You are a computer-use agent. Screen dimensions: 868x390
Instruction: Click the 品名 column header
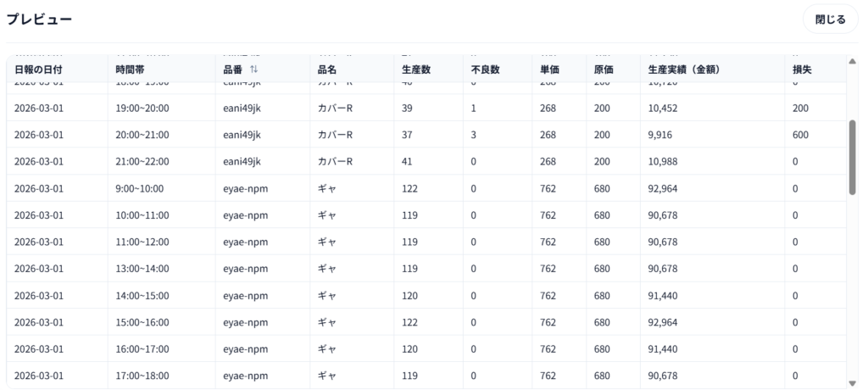[x=326, y=70]
